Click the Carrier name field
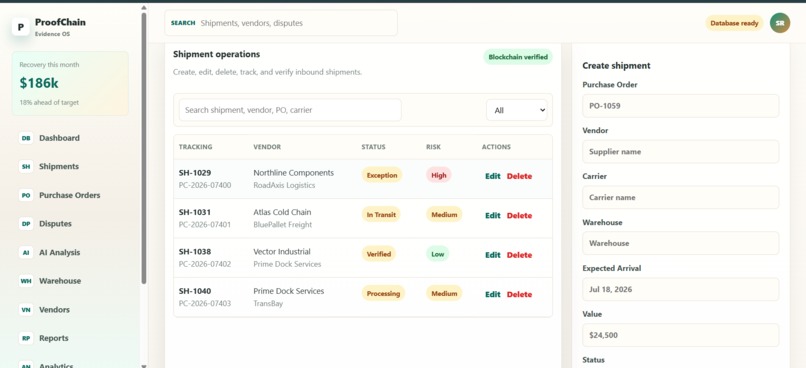 click(681, 197)
